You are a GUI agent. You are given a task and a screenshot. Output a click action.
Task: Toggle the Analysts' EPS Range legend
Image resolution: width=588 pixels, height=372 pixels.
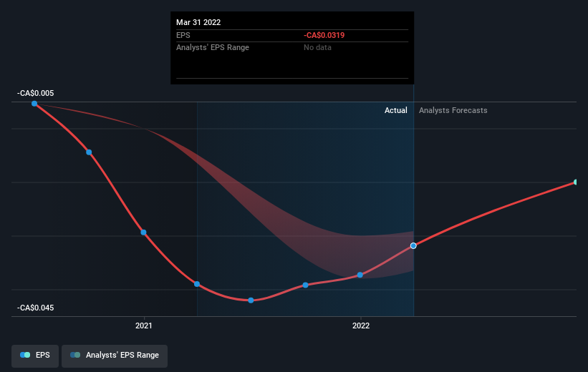tap(115, 356)
